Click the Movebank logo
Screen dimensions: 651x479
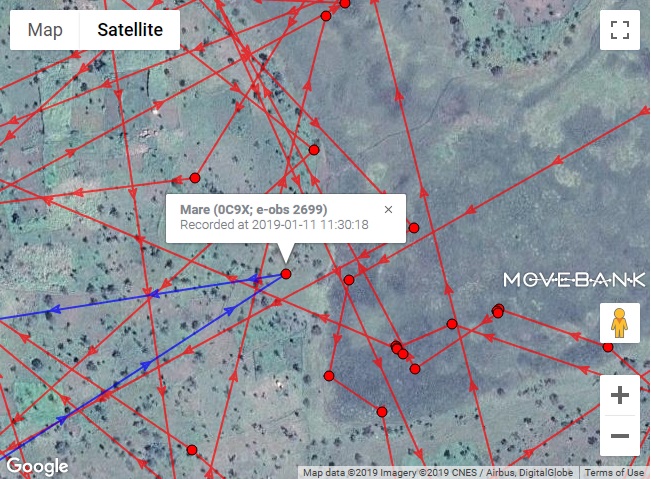click(x=574, y=280)
